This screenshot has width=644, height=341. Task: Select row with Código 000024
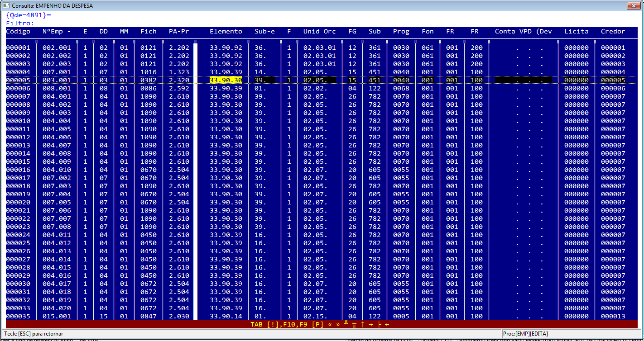[322, 235]
